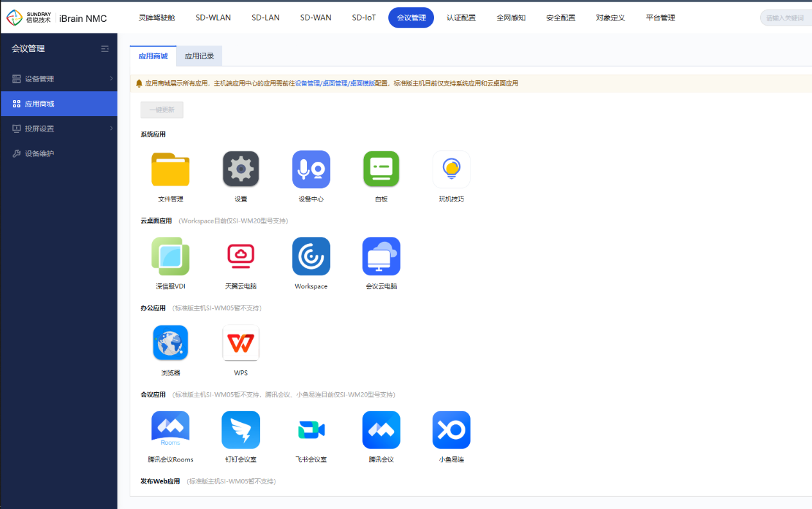Click the Workspace cloud desktop icon

(x=311, y=256)
